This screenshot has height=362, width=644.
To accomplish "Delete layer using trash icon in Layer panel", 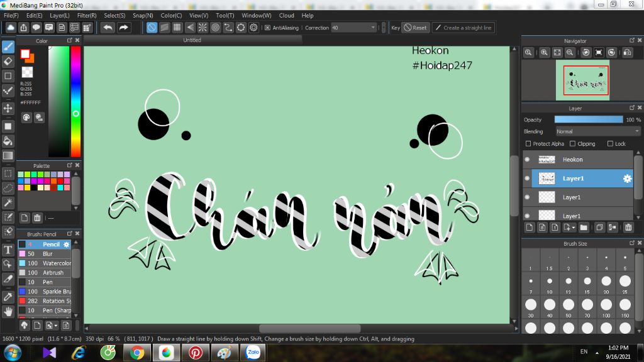I will [628, 228].
